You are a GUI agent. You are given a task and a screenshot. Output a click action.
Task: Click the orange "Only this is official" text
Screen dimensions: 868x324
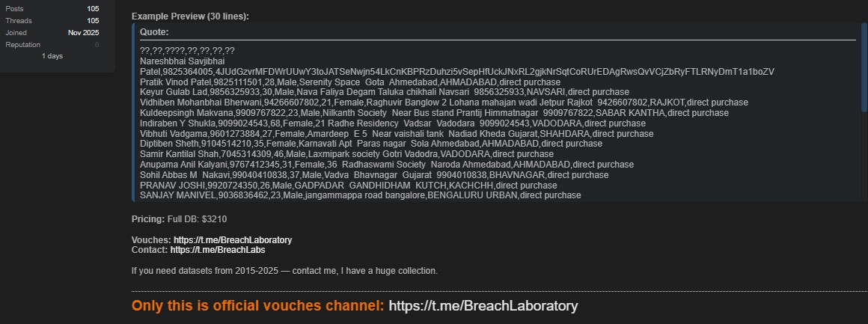tap(257, 306)
